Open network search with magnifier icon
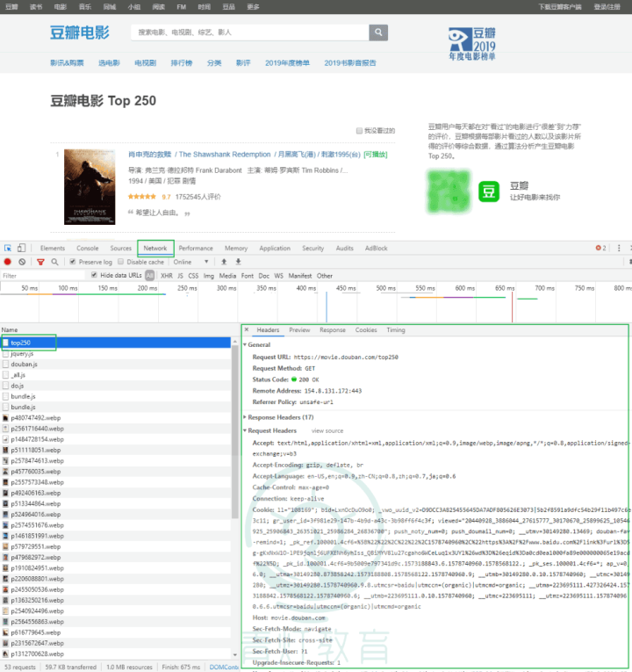632x672 pixels. pos(54,262)
